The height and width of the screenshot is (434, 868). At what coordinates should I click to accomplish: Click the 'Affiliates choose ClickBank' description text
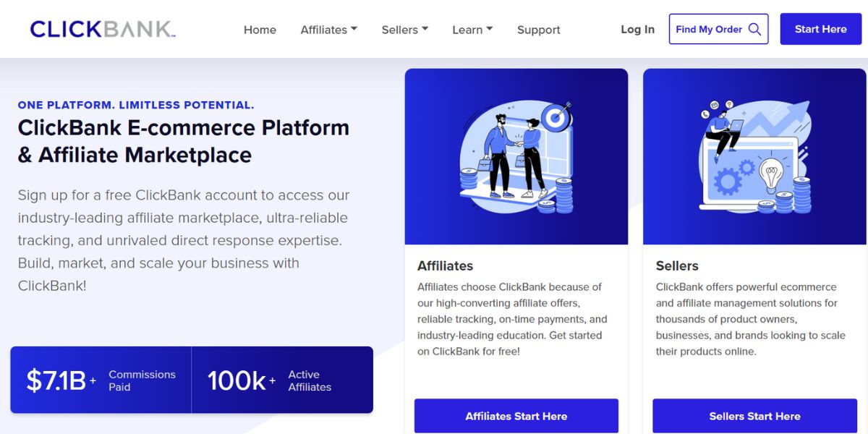[x=512, y=319]
